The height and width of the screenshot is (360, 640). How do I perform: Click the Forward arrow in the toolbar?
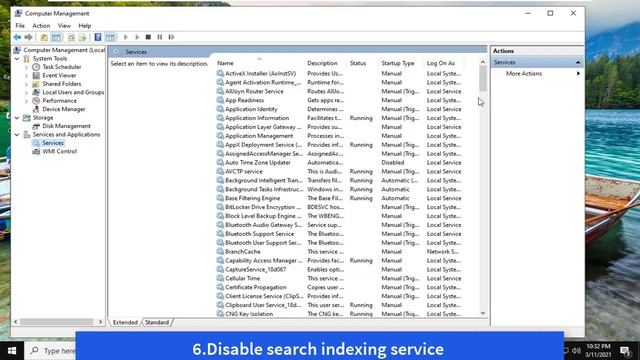(28, 37)
